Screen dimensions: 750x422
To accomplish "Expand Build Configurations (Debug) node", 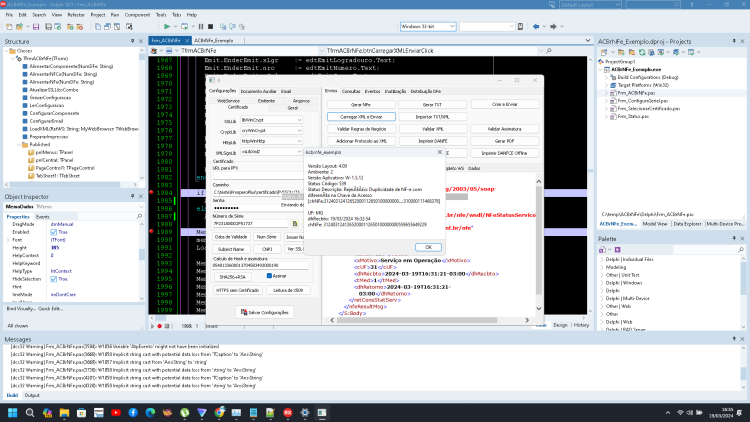I will pyautogui.click(x=607, y=78).
